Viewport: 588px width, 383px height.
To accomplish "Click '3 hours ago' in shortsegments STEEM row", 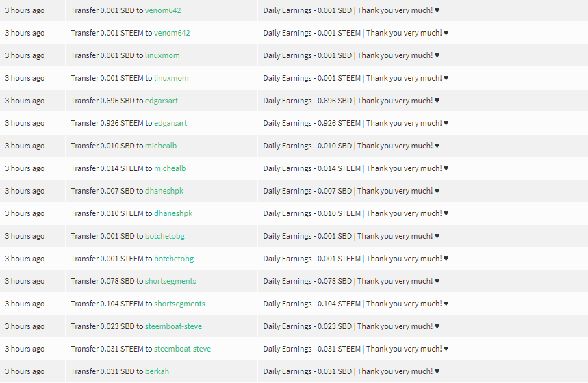I will tap(25, 304).
